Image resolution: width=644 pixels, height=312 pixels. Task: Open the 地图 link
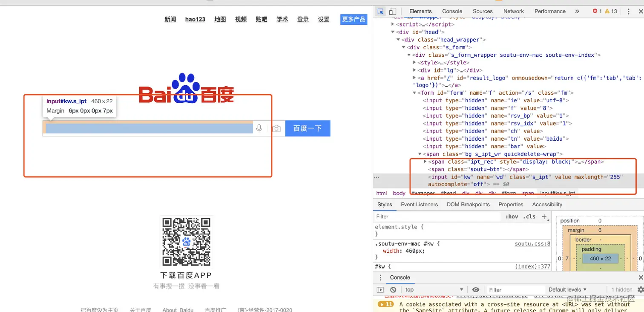[220, 19]
